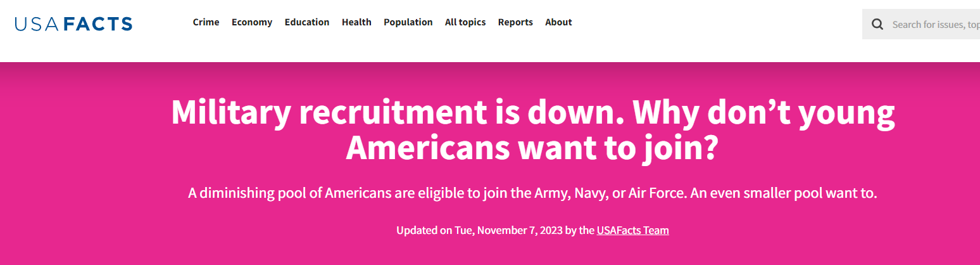Expand the All topics menu
The width and height of the screenshot is (980, 265).
pos(465,22)
